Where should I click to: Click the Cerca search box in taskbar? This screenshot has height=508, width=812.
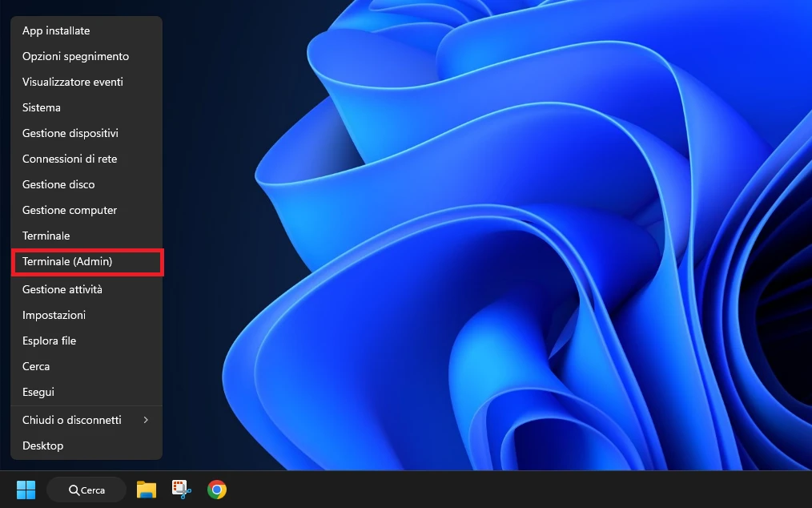(86, 490)
